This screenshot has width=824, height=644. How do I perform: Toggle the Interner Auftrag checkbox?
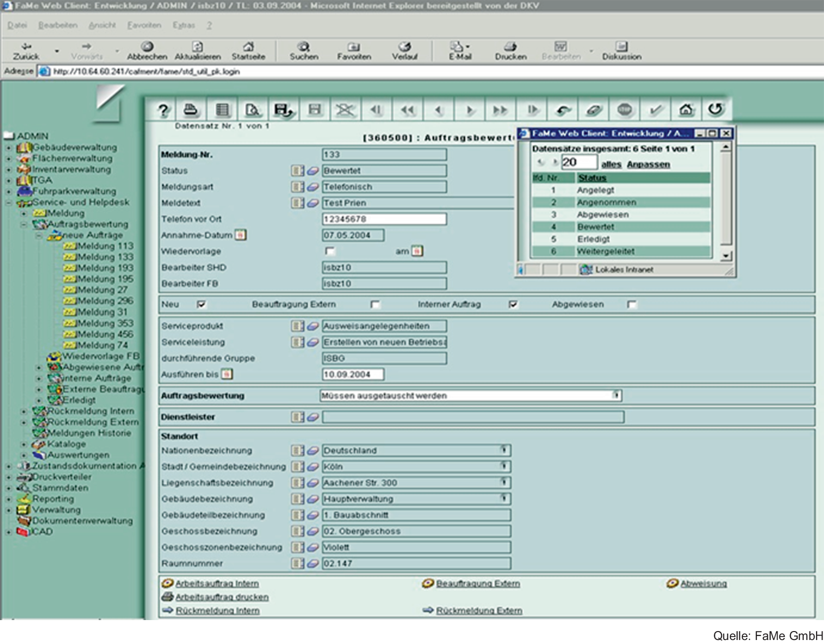click(x=513, y=304)
